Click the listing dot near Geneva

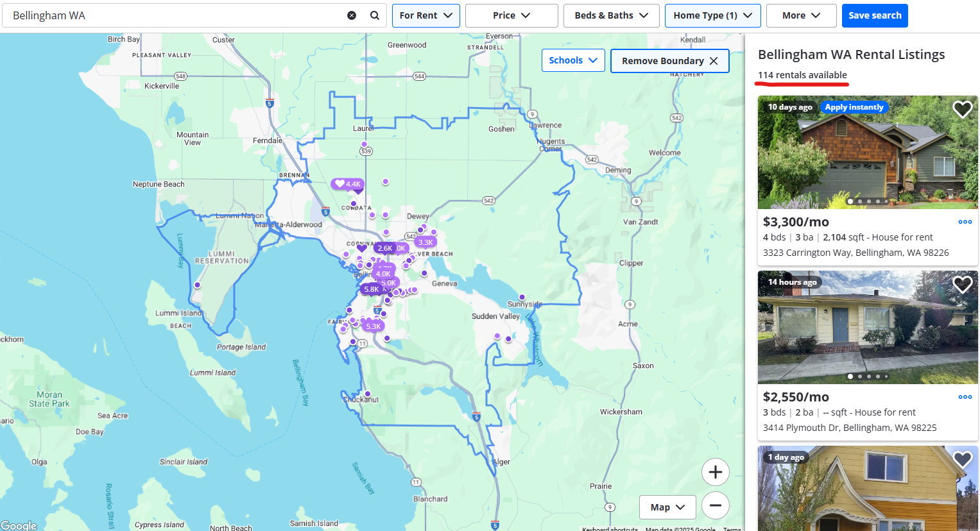[x=424, y=273]
